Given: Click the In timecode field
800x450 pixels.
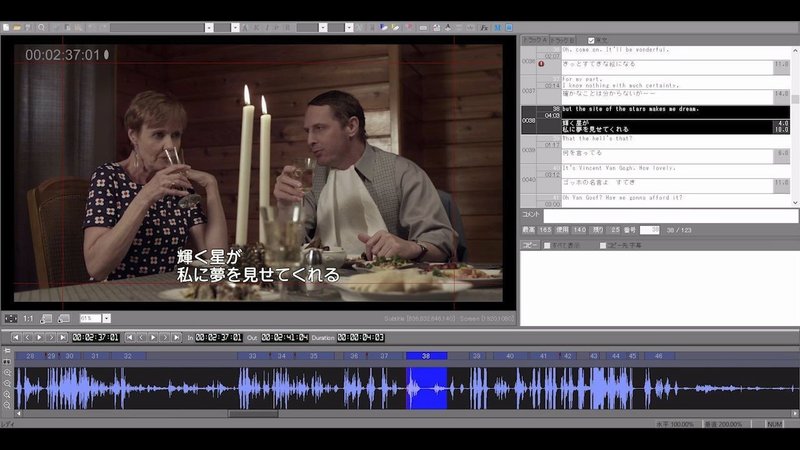Looking at the screenshot, I should pyautogui.click(x=218, y=337).
